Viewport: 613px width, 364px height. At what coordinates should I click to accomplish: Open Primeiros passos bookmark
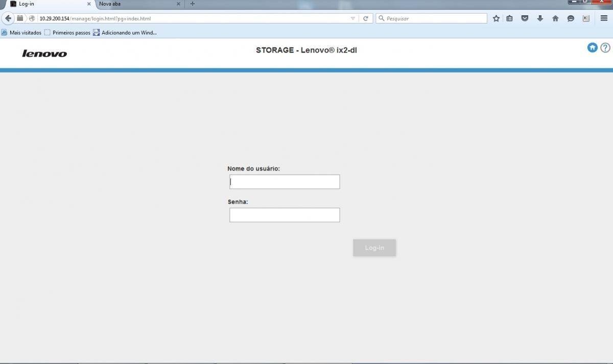[67, 33]
